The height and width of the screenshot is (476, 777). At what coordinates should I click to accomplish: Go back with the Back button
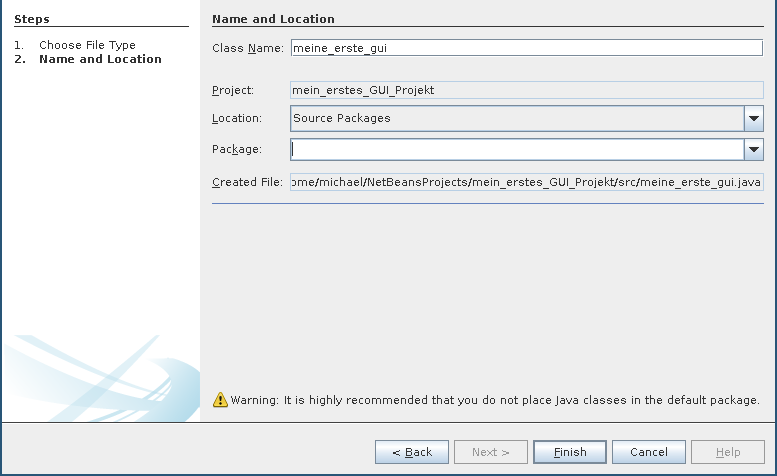click(x=412, y=452)
